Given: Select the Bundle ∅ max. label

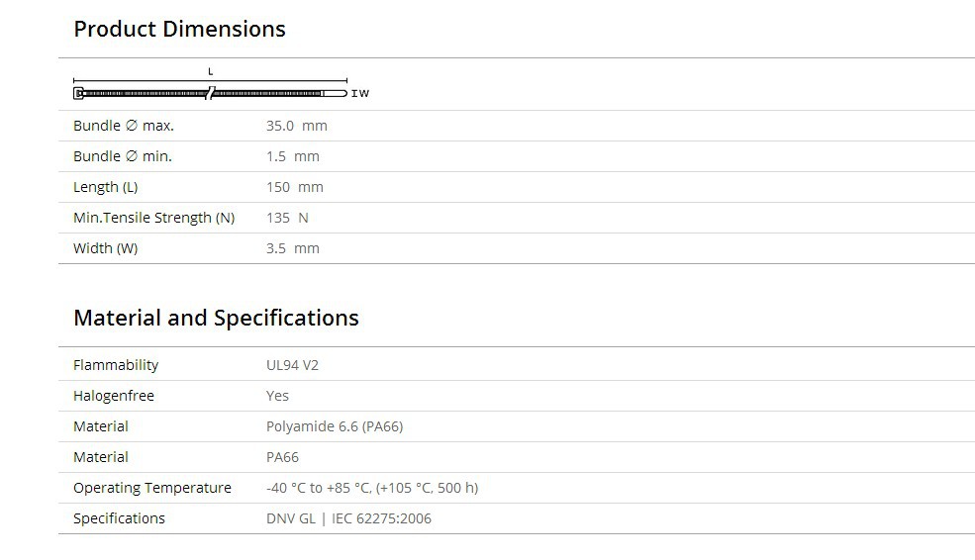Looking at the screenshot, I should [x=124, y=126].
